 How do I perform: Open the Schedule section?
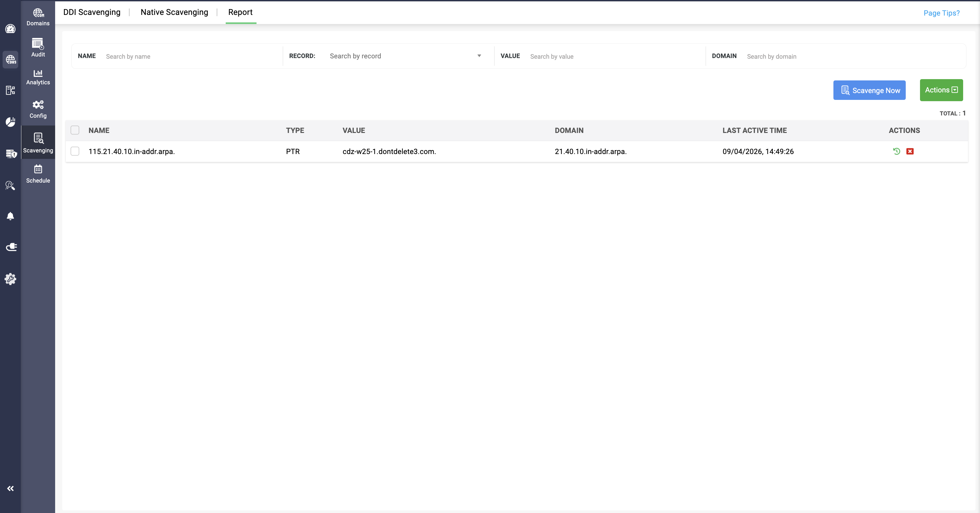[38, 174]
